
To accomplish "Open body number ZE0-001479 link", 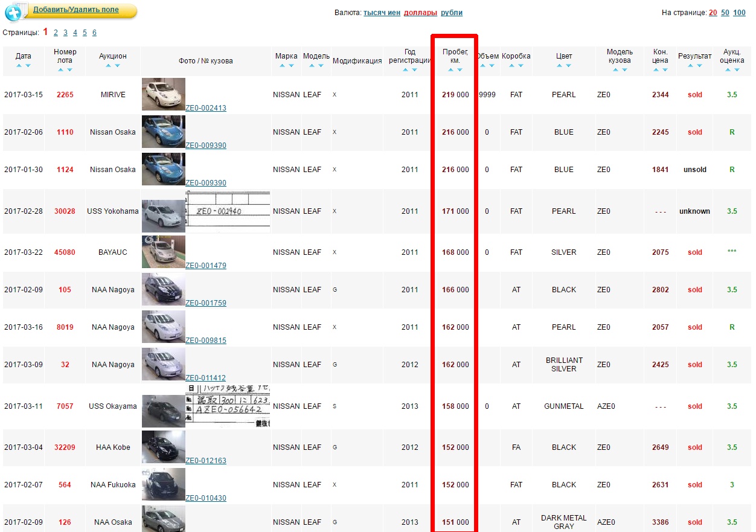I will click(206, 266).
